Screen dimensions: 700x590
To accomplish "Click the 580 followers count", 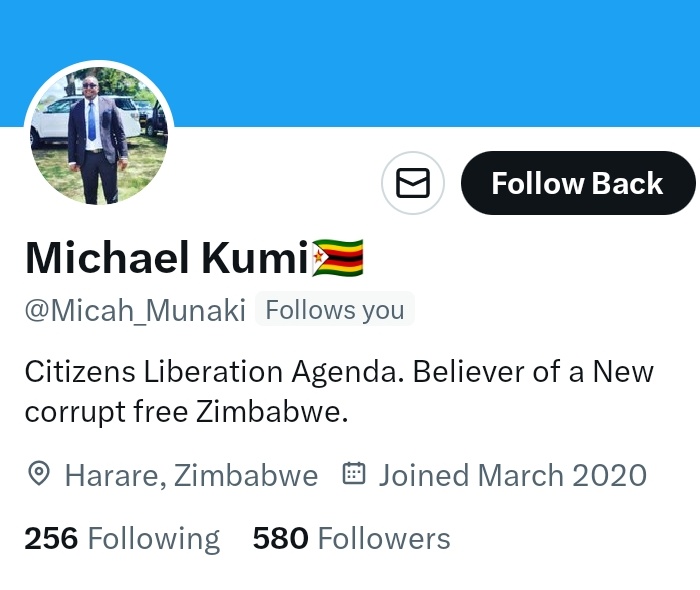I will pos(280,538).
